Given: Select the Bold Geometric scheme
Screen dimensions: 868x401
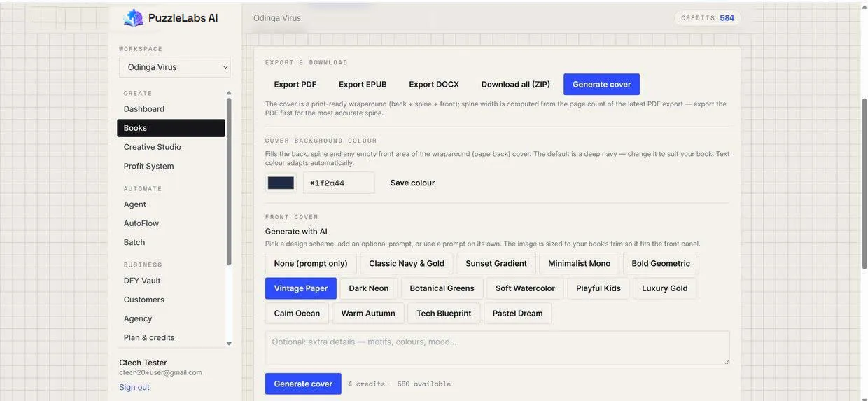Looking at the screenshot, I should click(x=661, y=263).
